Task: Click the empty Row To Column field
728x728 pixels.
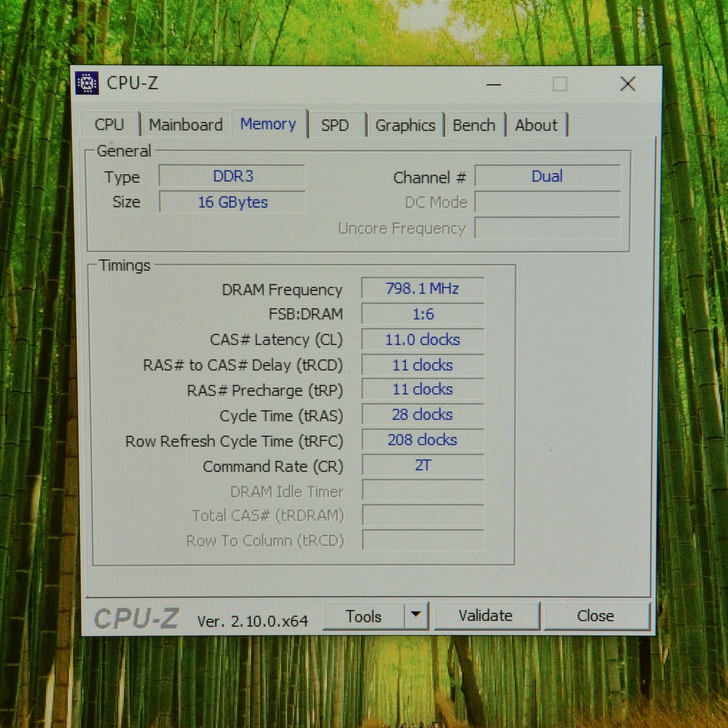Action: 422,540
